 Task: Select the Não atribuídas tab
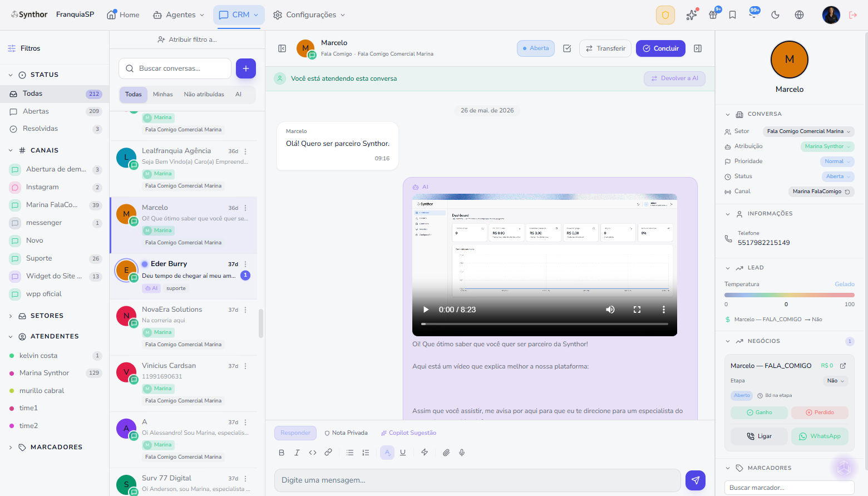(x=204, y=95)
